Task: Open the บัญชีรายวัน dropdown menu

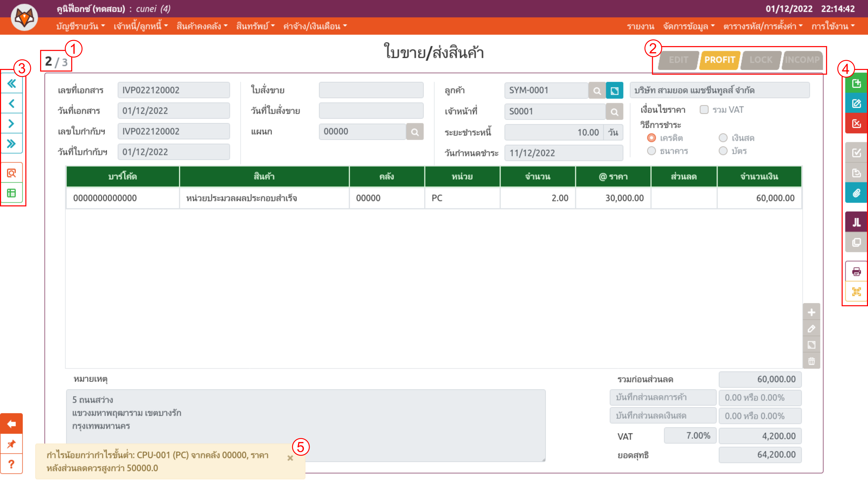Action: [80, 26]
